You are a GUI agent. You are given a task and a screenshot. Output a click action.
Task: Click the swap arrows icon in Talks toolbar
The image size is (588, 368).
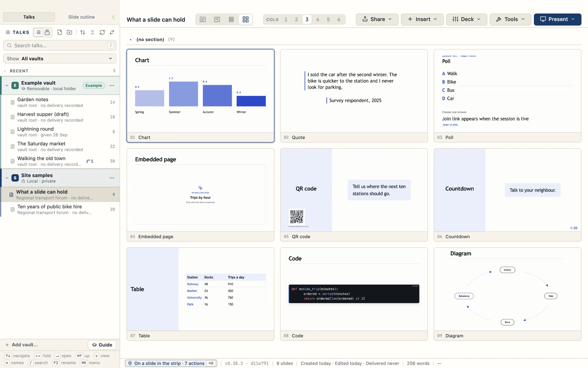coord(112,32)
